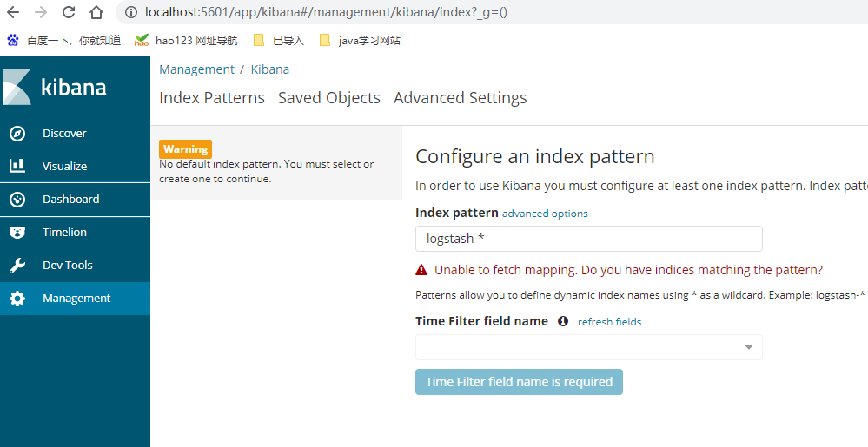This screenshot has width=868, height=447.
Task: Click the Kibana breadcrumb link
Action: [270, 69]
